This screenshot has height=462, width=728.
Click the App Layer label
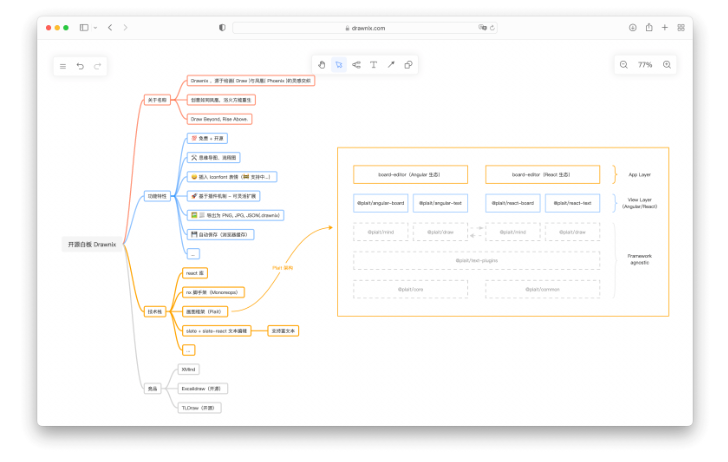click(639, 175)
